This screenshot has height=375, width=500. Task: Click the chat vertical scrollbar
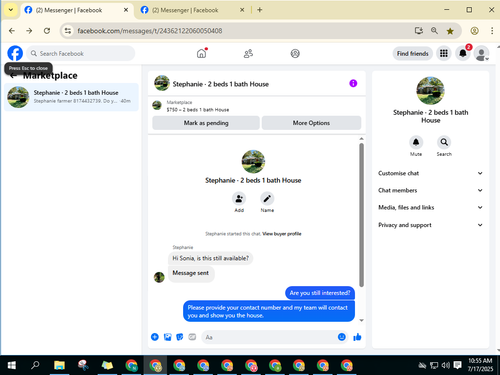point(361,215)
